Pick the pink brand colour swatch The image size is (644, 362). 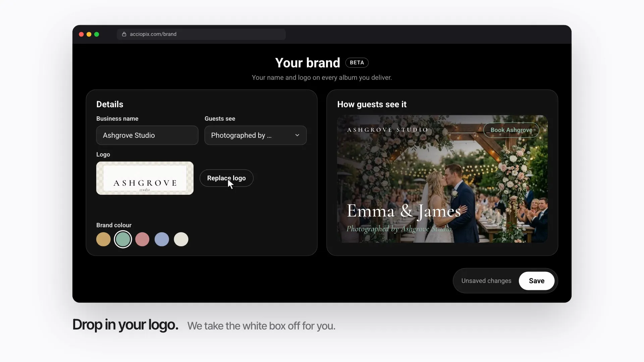point(142,239)
